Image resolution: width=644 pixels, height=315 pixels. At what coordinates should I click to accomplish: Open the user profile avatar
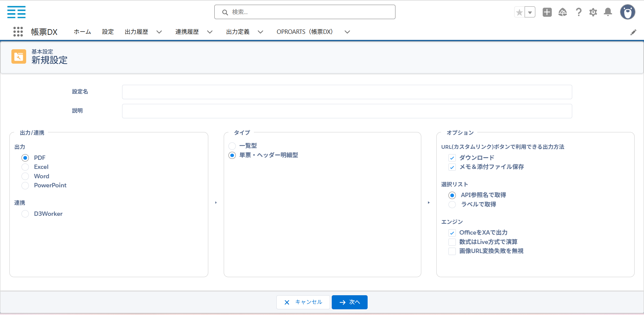click(x=628, y=12)
